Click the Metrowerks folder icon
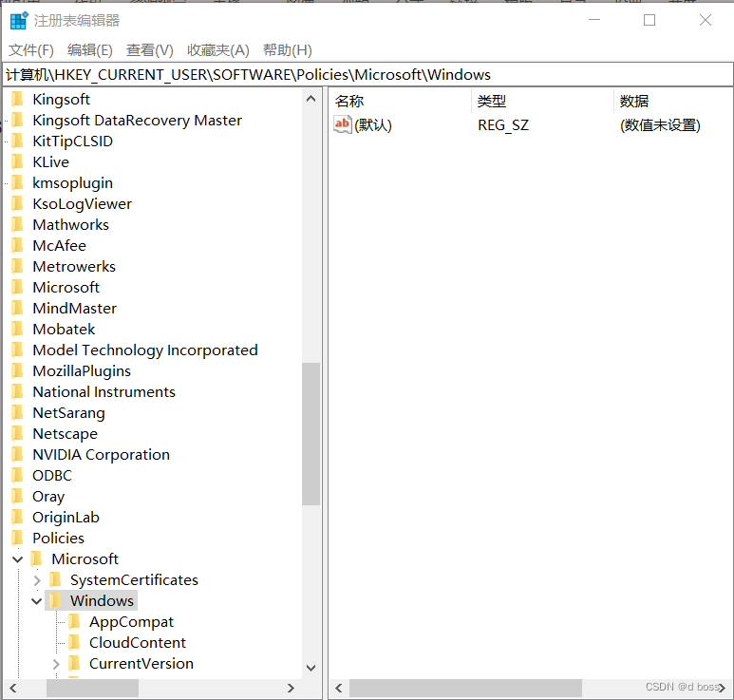734x700 pixels. [x=17, y=267]
